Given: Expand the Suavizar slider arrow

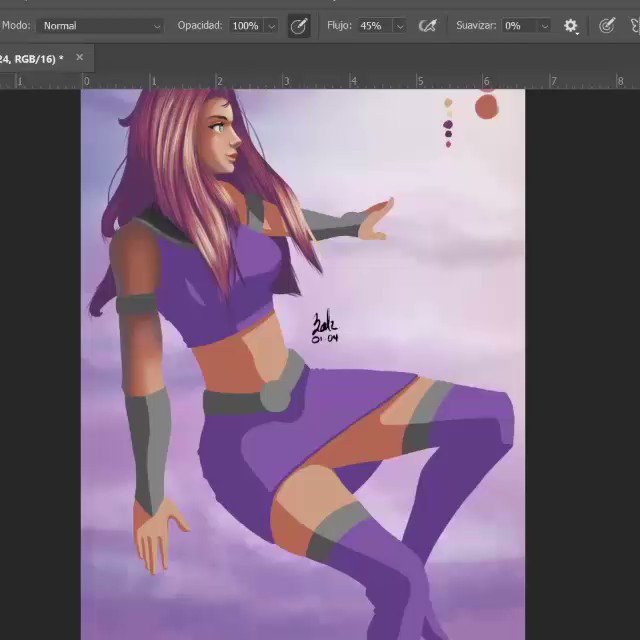Looking at the screenshot, I should 544,26.
